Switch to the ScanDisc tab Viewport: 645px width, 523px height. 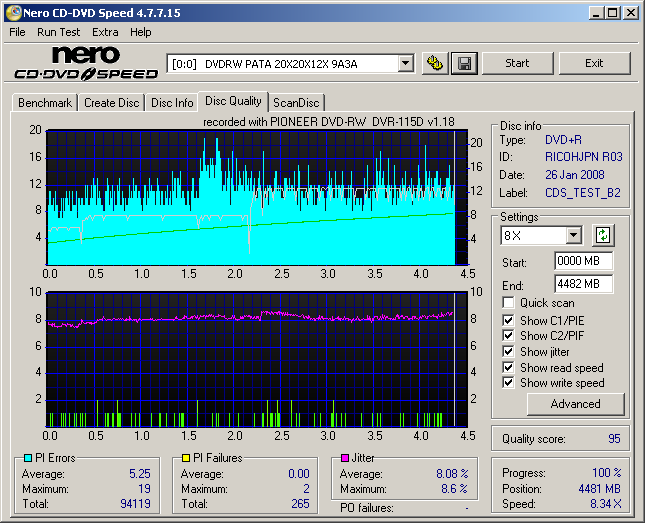point(296,102)
